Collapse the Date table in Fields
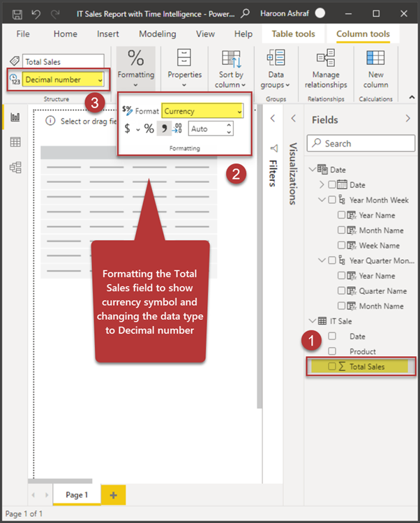Screen dimensions: 420x523 click(x=313, y=169)
